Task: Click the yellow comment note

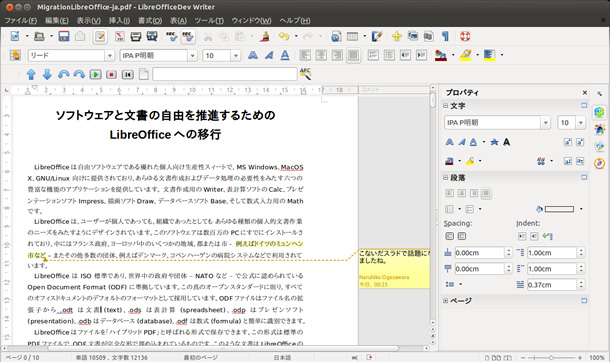Action: [x=394, y=269]
